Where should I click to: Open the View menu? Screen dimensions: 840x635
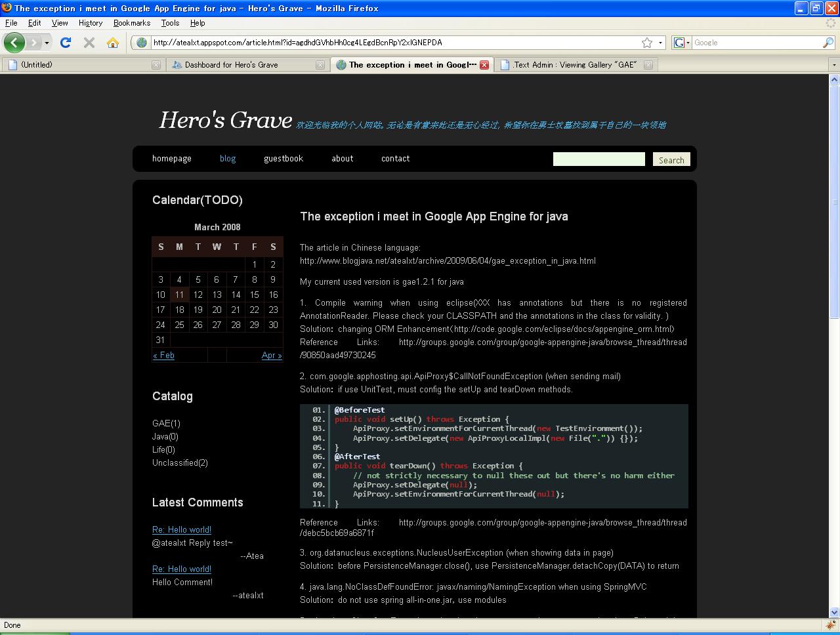[x=60, y=23]
